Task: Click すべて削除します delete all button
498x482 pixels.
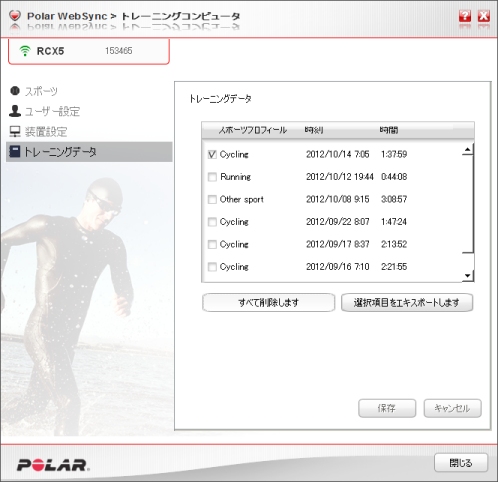Action: 269,302
